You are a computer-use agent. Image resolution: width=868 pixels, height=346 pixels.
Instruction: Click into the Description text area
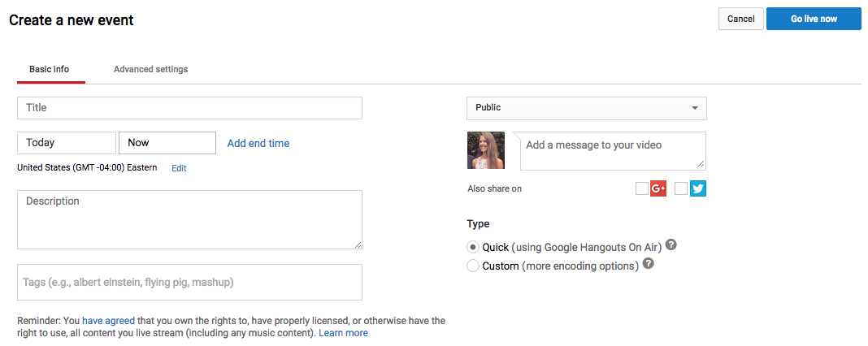(189, 219)
